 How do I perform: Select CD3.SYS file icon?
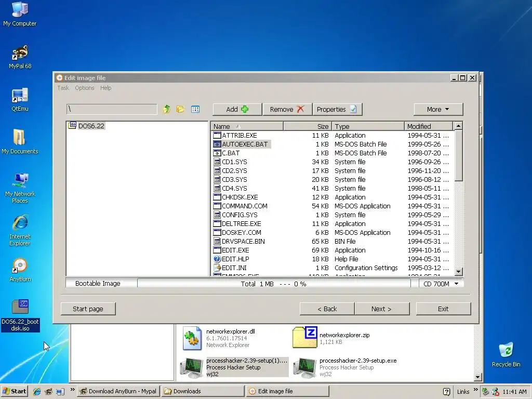point(217,179)
